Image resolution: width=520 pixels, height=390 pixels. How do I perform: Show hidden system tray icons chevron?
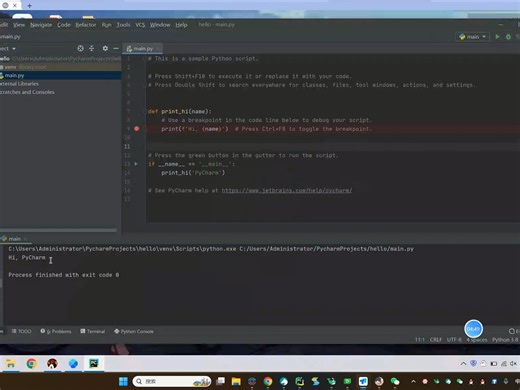pyautogui.click(x=413, y=381)
